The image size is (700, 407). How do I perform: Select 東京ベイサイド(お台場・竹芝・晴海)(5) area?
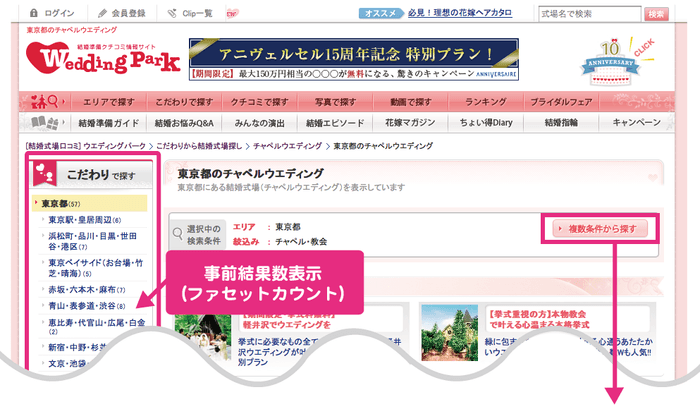tap(96, 268)
